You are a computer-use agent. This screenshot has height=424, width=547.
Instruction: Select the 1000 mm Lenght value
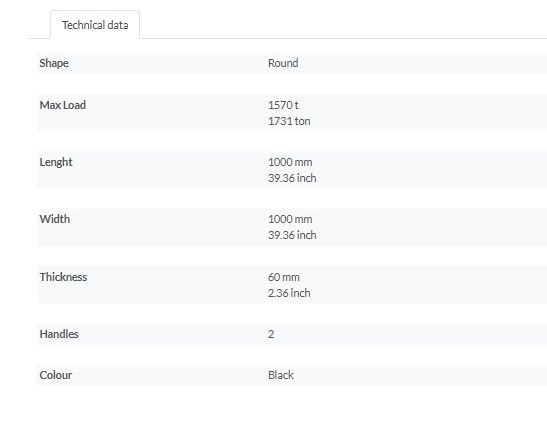point(290,162)
